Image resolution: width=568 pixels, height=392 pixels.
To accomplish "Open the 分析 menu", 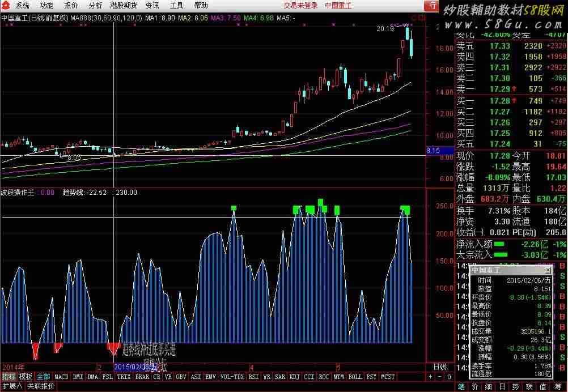I will [x=95, y=6].
